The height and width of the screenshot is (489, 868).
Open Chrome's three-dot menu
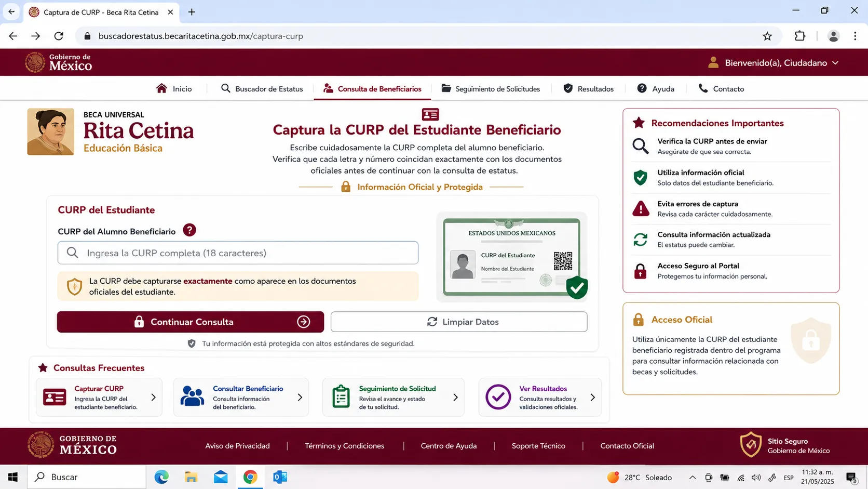click(855, 36)
